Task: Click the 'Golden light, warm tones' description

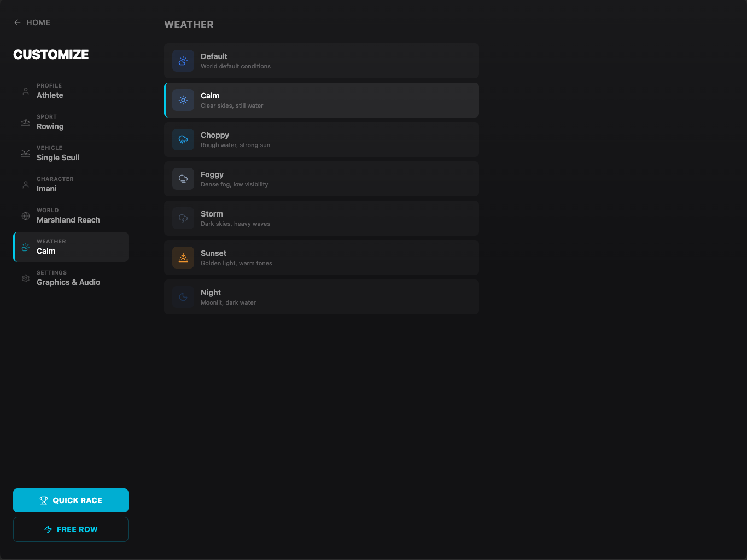Action: [x=236, y=263]
